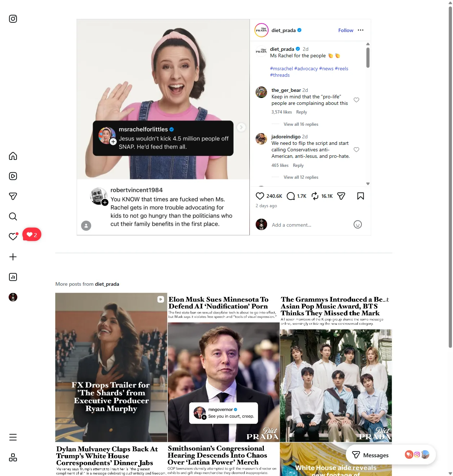Click the tagged people icon on post image
This screenshot has height=476, width=453.
pos(86,226)
